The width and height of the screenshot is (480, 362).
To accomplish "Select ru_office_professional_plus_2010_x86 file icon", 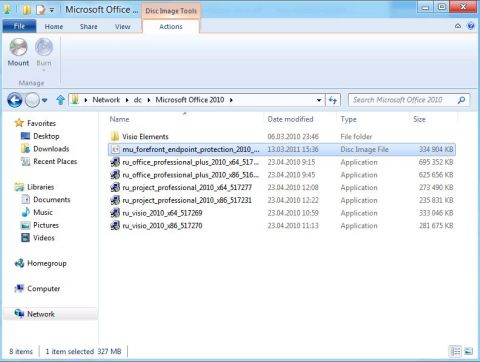I will pos(115,175).
